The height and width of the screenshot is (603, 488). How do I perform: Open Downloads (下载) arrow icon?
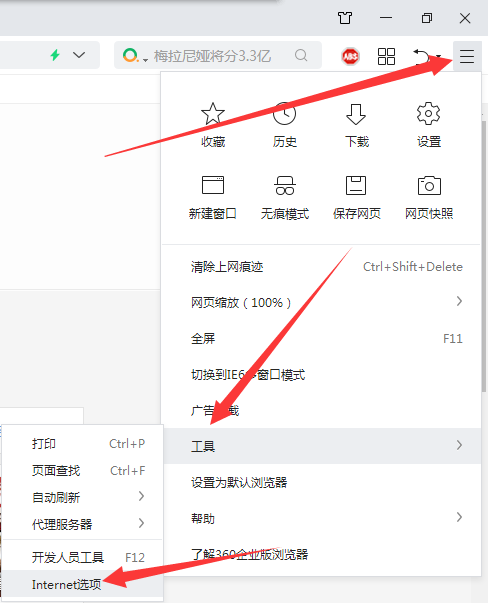click(x=356, y=114)
